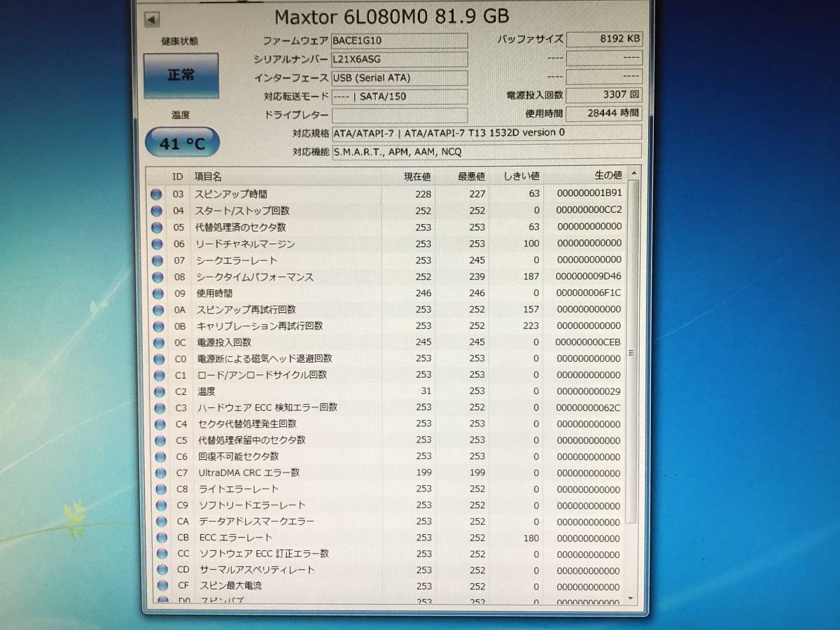Click the attribute name 代替処理済のセクタ数

[x=241, y=227]
